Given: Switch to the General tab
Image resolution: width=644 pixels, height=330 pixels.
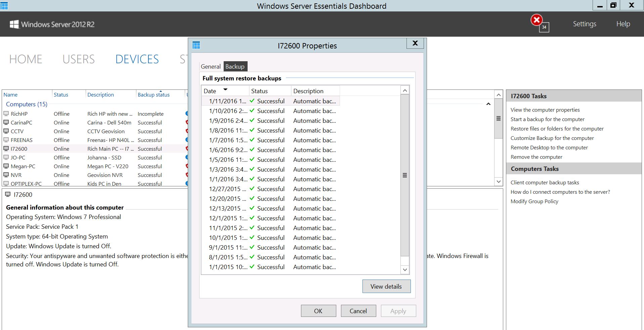Looking at the screenshot, I should 211,67.
